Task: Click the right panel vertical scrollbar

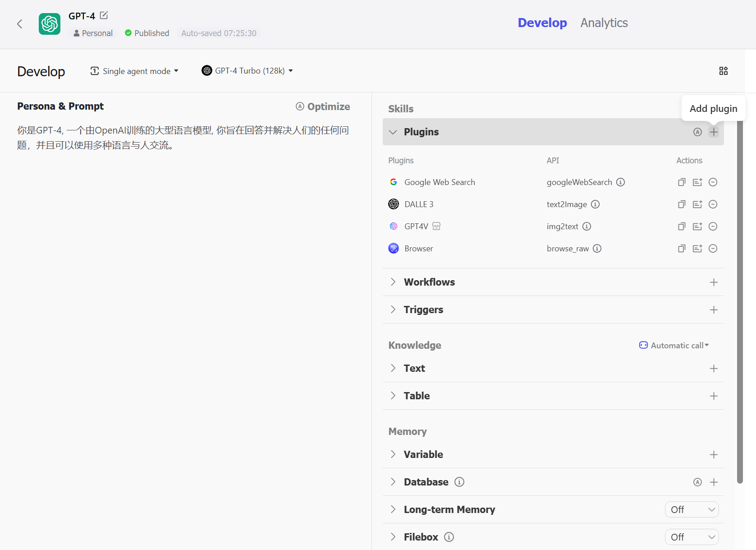Action: pyautogui.click(x=740, y=302)
